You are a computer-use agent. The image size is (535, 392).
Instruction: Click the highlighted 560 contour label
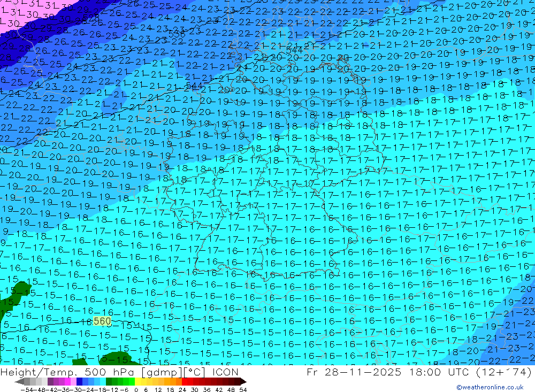click(102, 321)
